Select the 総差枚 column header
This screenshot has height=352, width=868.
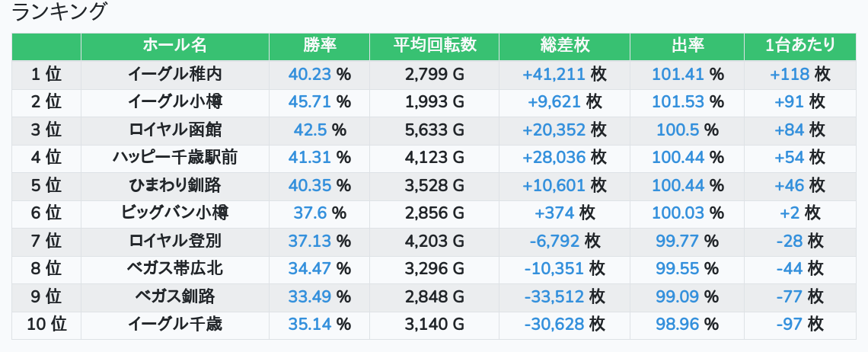564,46
